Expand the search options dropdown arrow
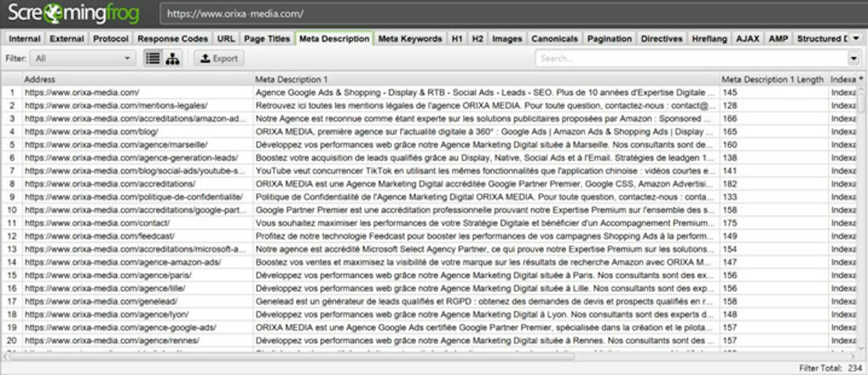 (x=854, y=59)
